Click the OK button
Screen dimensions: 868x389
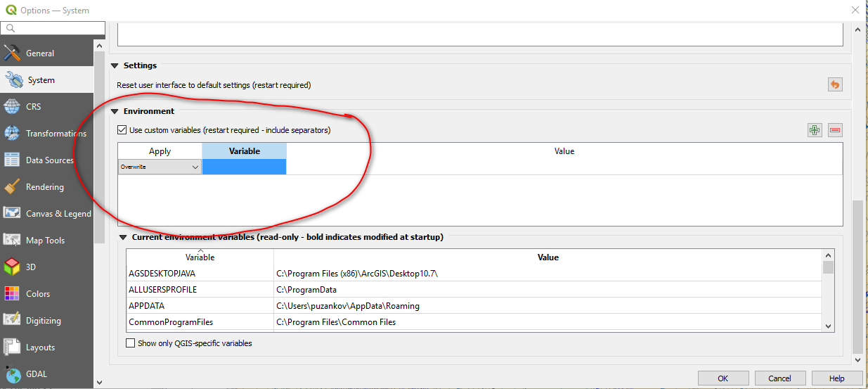click(x=723, y=378)
